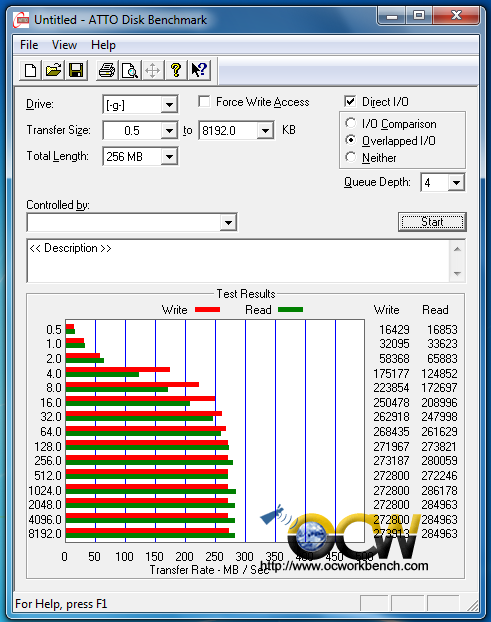Viewport: 491px width, 622px height.
Task: Click the New file toolbar icon
Action: point(30,71)
